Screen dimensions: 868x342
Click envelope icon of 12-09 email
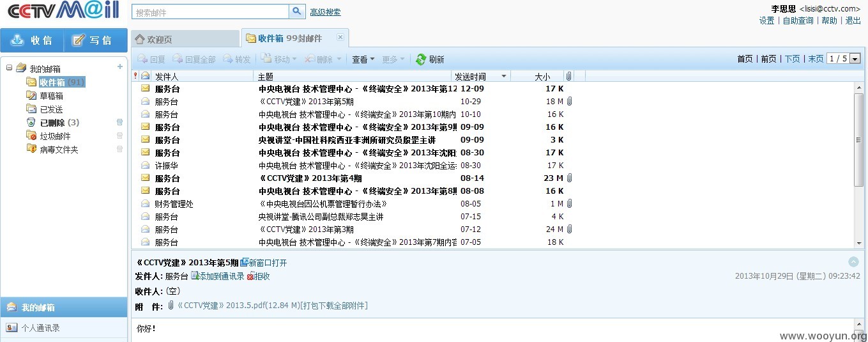(x=146, y=89)
